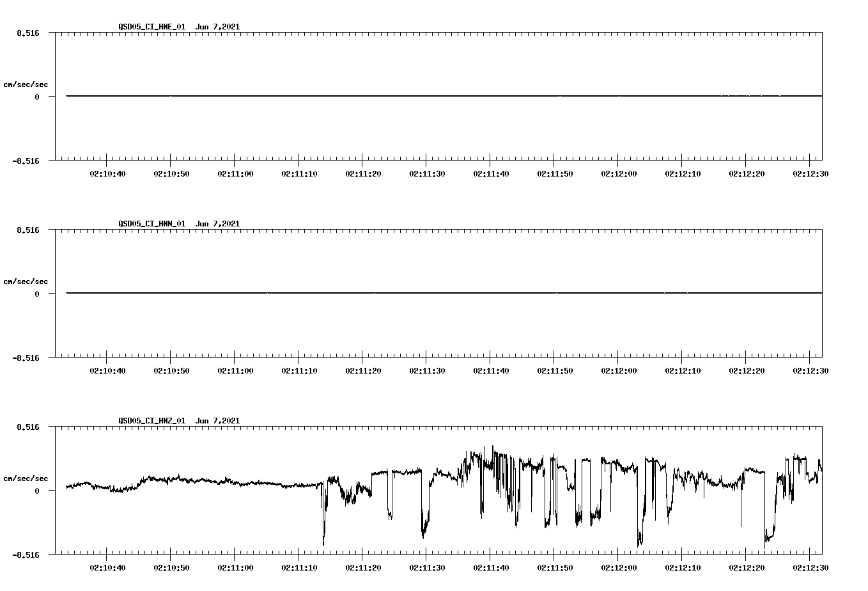Click the HNE plot's Jun 7,2021 date
Screen dimensions: 868x591
click(218, 27)
